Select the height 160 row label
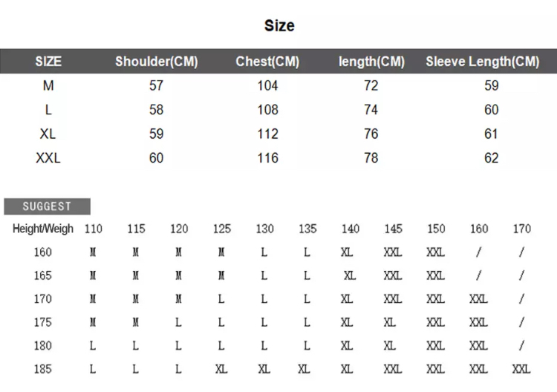The image size is (557, 392). point(42,252)
